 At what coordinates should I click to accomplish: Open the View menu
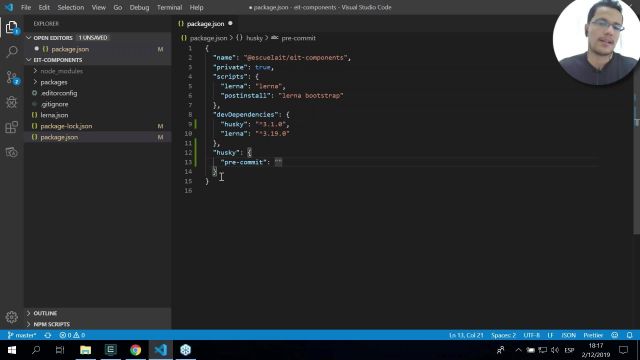(x=98, y=7)
